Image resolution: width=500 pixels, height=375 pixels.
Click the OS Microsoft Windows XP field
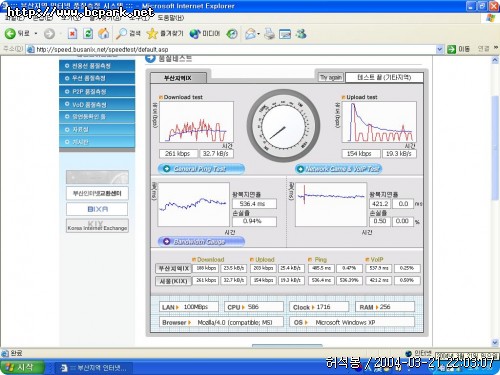click(352, 322)
